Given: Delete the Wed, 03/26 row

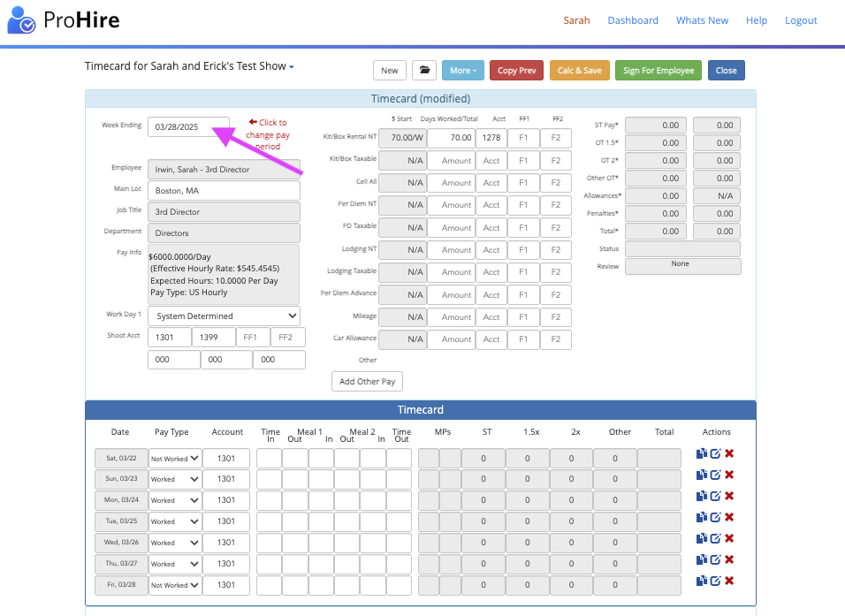Looking at the screenshot, I should point(729,538).
